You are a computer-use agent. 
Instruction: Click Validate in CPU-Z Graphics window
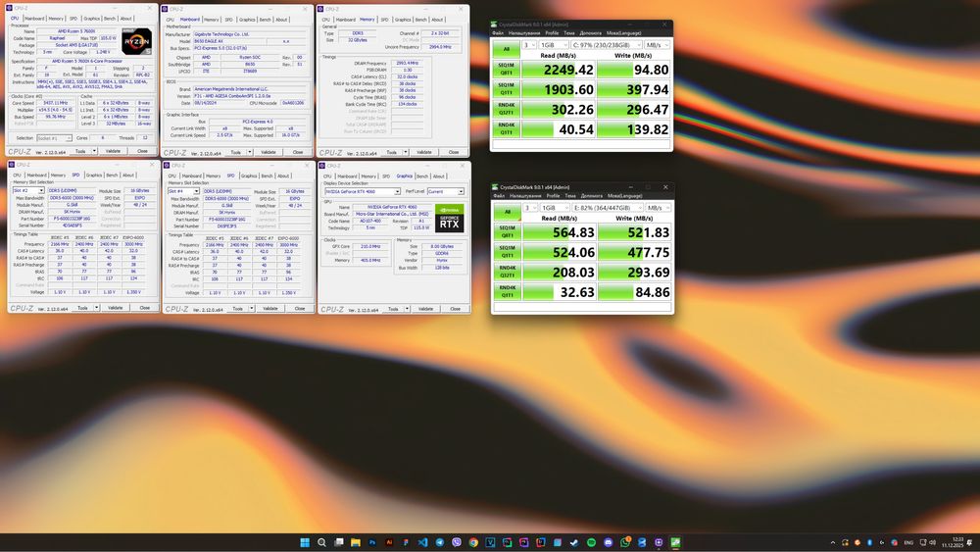coord(425,309)
